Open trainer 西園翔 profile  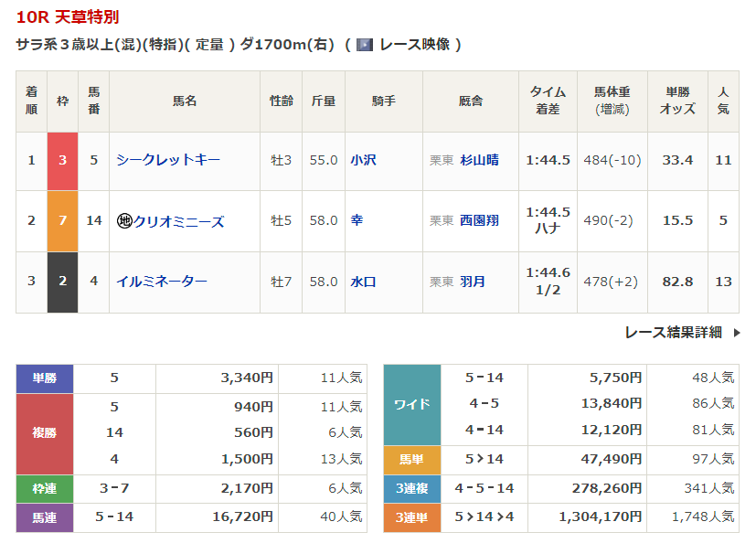pos(479,221)
